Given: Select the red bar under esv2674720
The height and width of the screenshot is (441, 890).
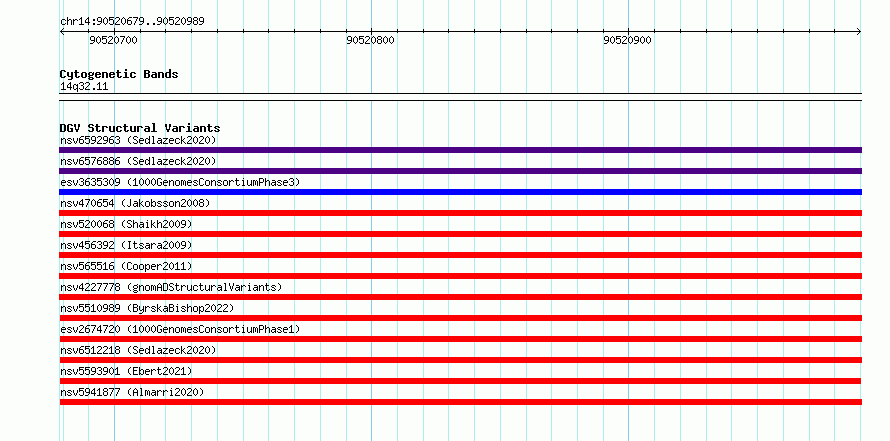Looking at the screenshot, I should (x=460, y=339).
